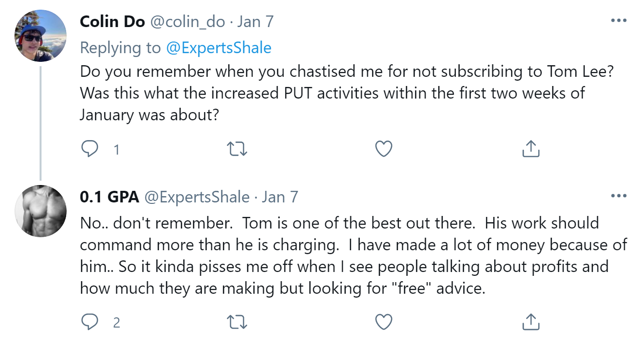Retweet Colin Do's tweet

237,149
